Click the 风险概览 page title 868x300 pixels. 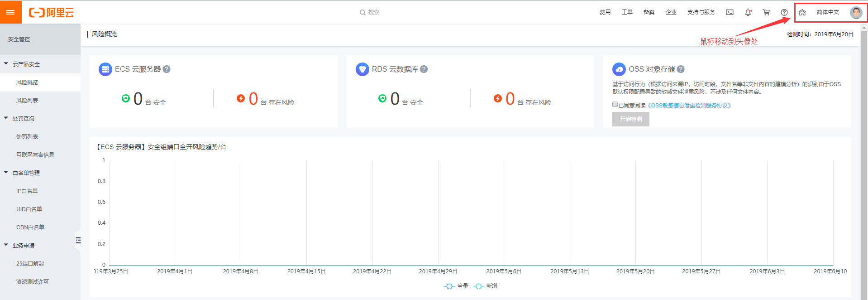[105, 34]
